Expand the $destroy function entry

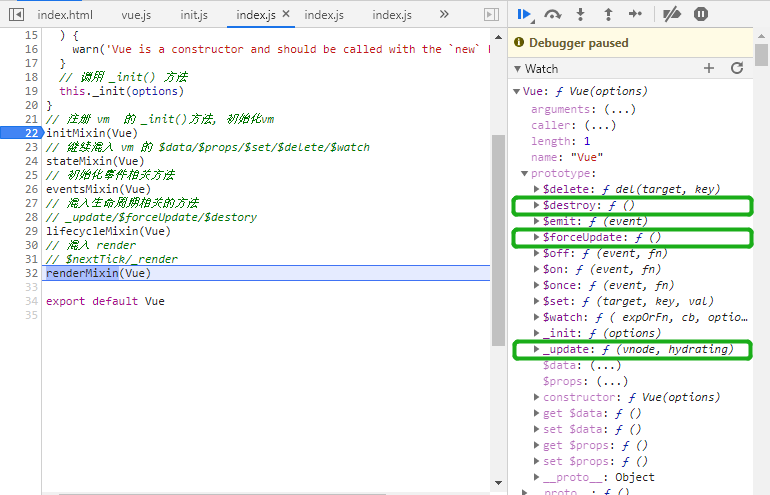click(537, 205)
